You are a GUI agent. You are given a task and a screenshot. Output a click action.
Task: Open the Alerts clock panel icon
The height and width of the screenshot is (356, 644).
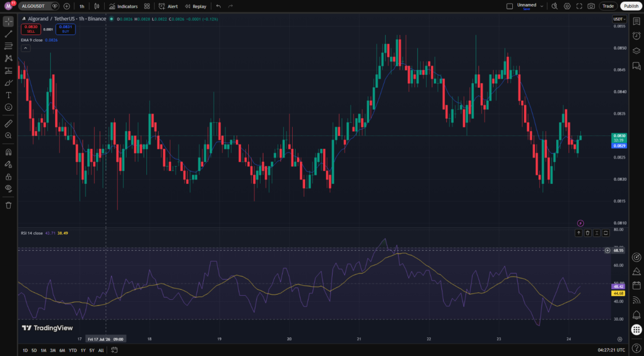(x=636, y=36)
